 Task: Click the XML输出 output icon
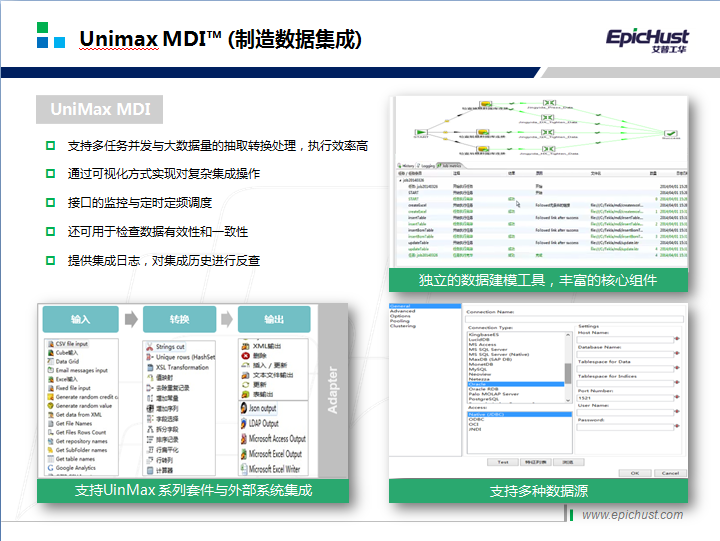pos(246,346)
